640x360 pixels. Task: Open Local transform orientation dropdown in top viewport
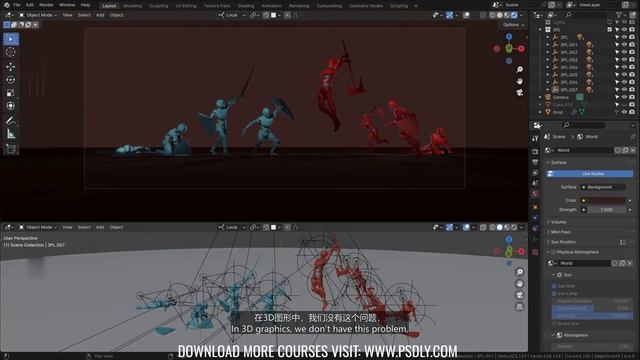[x=232, y=15]
